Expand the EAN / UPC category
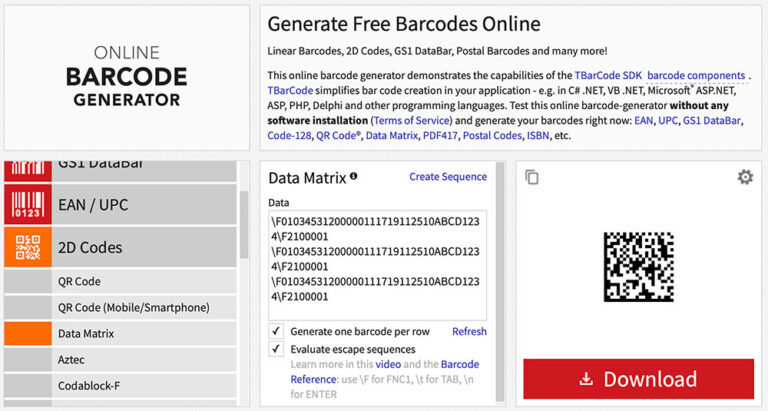Image resolution: width=768 pixels, height=411 pixels. (134, 205)
